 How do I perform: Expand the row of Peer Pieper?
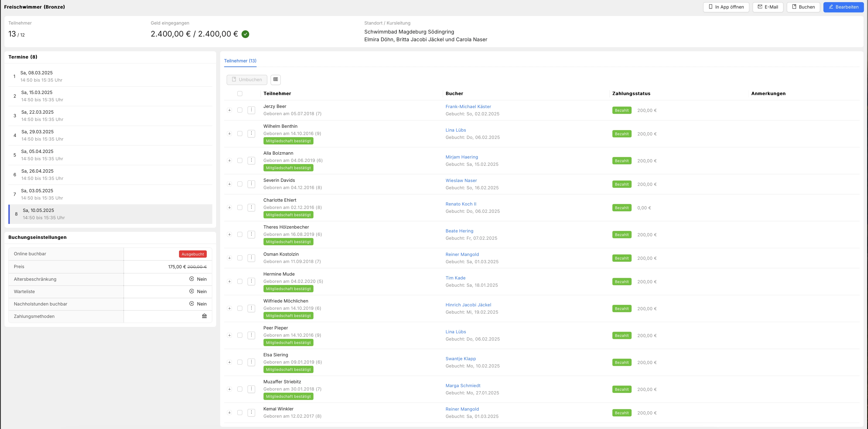coord(229,335)
